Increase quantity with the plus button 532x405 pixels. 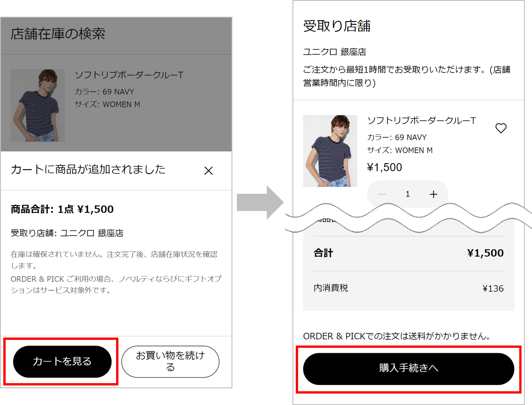point(433,194)
